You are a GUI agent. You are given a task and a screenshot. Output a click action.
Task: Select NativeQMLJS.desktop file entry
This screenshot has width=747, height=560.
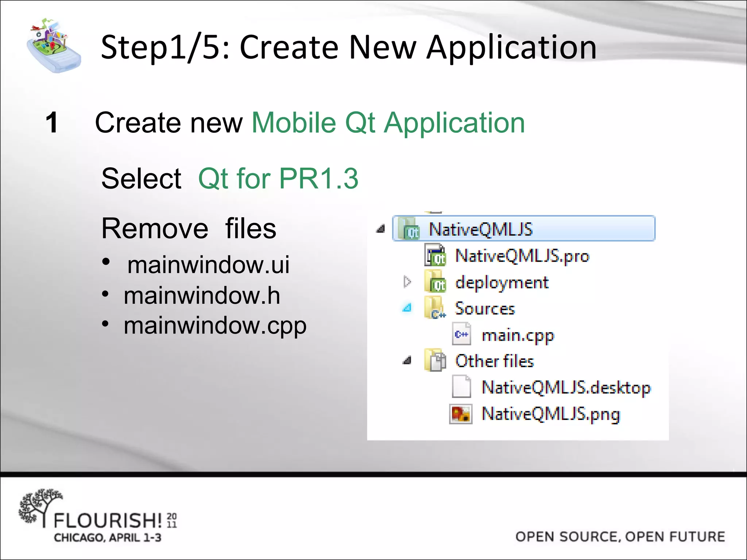566,388
